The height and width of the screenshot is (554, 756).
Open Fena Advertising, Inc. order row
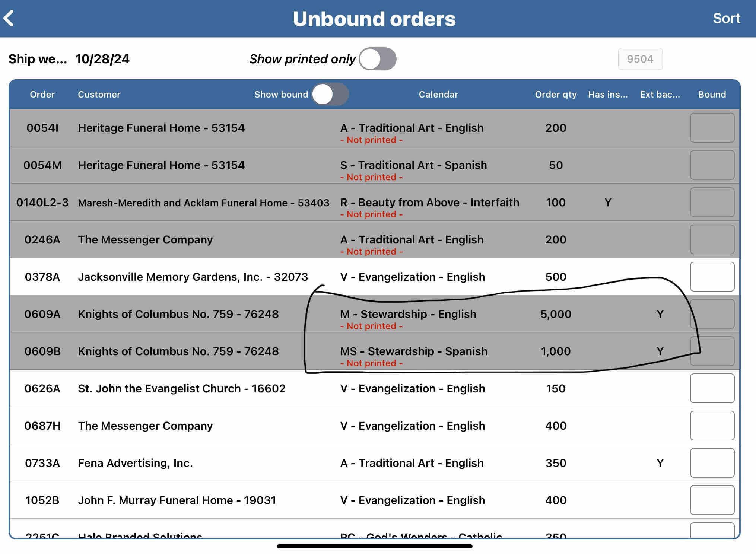point(135,463)
